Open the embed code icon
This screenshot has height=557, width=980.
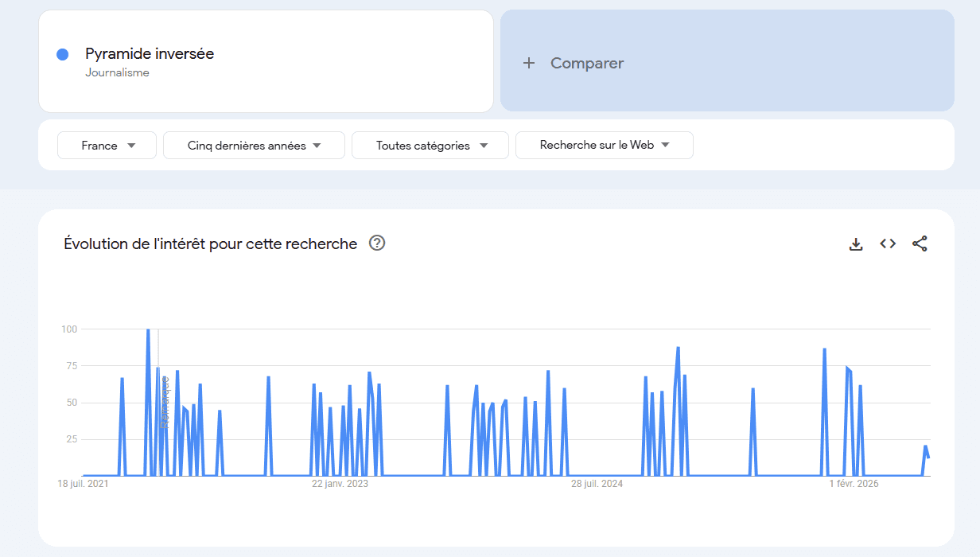coord(888,243)
